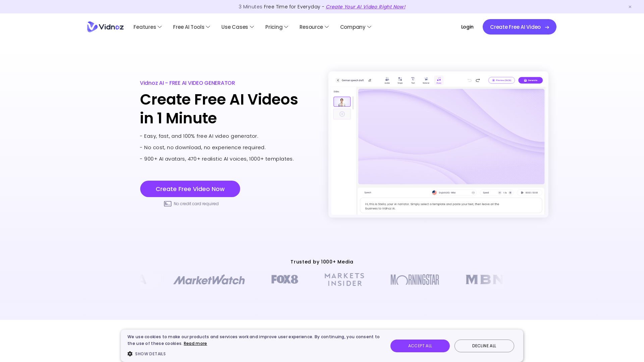Click the Audio/Music tool icon in toolbar
The image size is (644, 362).
pos(438,80)
